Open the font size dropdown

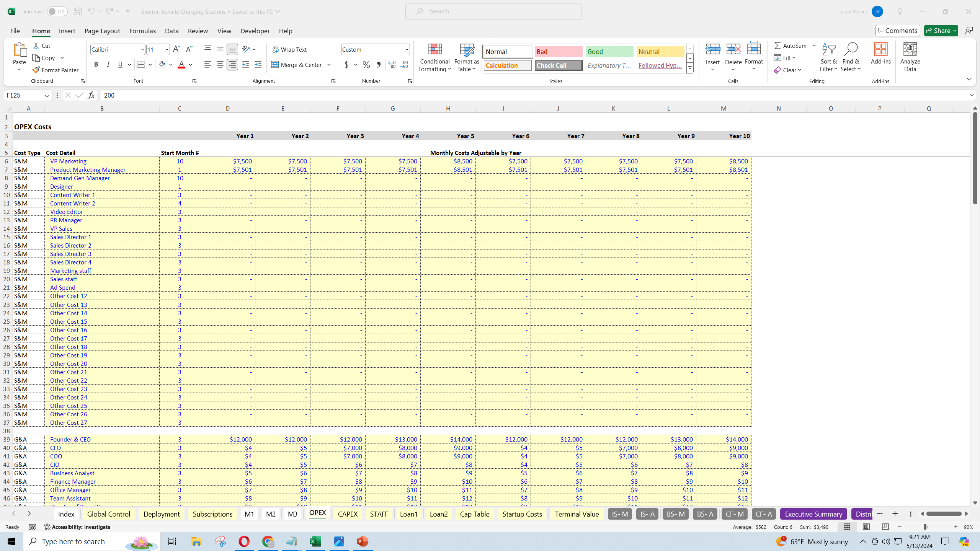coord(167,49)
